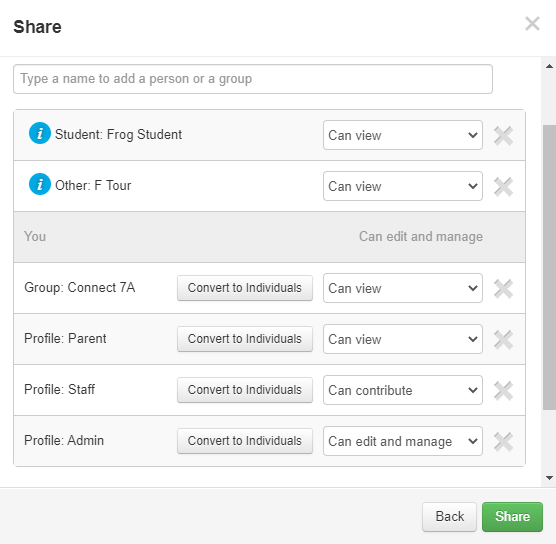This screenshot has width=556, height=544.
Task: Click the scrollbar down arrow
Action: click(549, 478)
